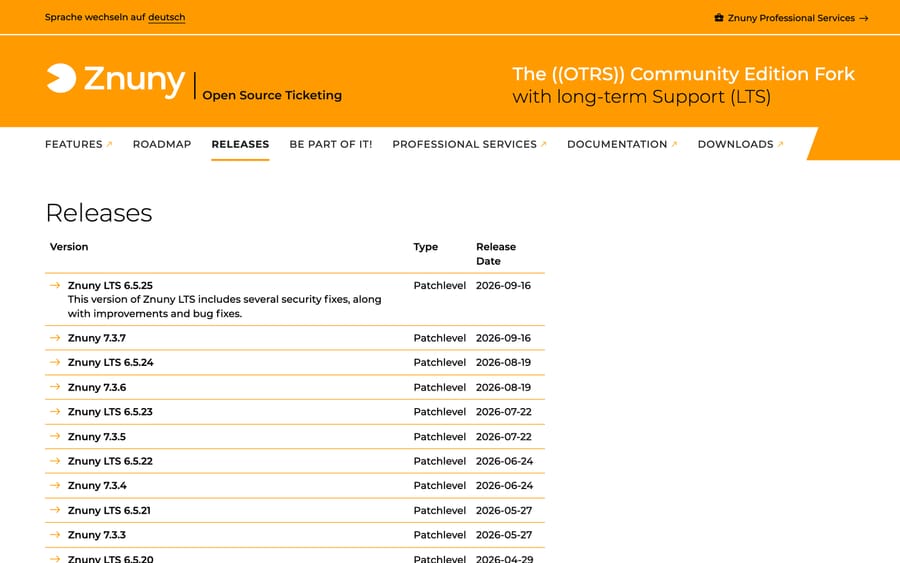Click the arrow icon beside Znuny LTS 6.5.25
The height and width of the screenshot is (563, 900).
[55, 285]
